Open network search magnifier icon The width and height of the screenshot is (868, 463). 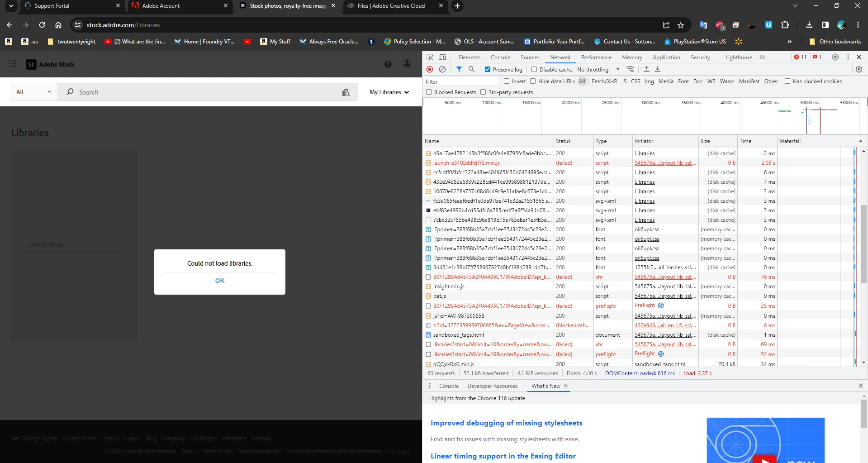tap(471, 69)
